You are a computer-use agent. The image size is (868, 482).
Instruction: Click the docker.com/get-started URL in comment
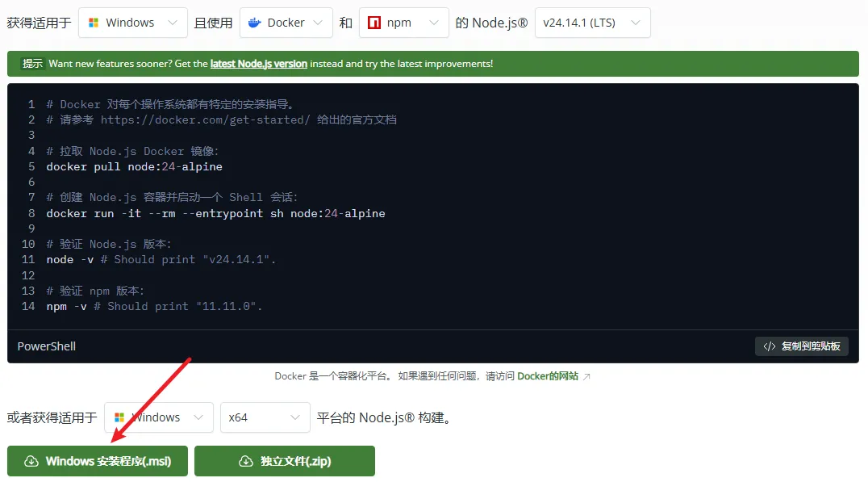point(206,119)
